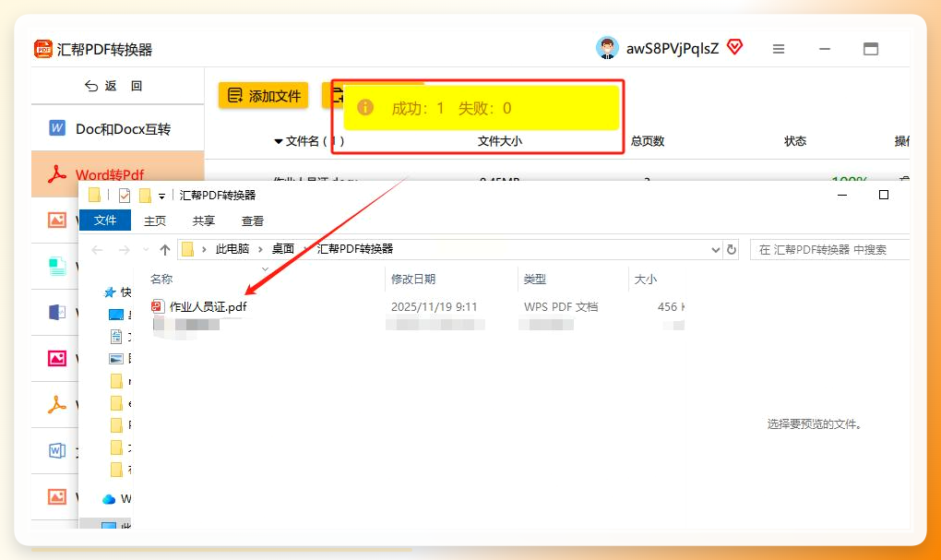Click the red PDF icon beside Word转Pdf

(57, 174)
